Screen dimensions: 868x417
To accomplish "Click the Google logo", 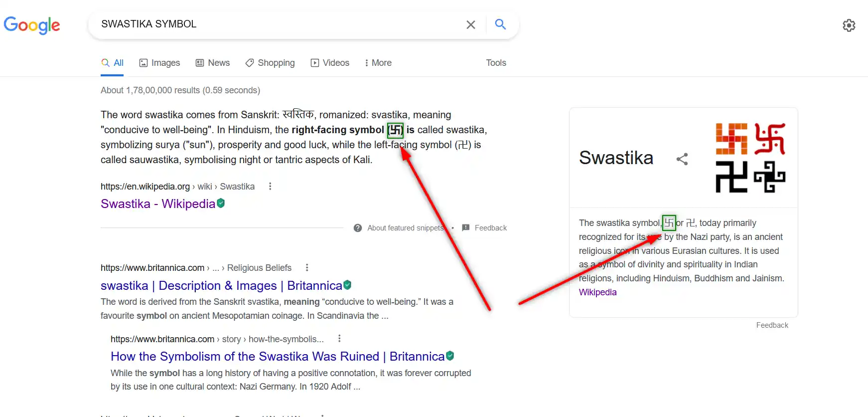I will pyautogui.click(x=32, y=25).
